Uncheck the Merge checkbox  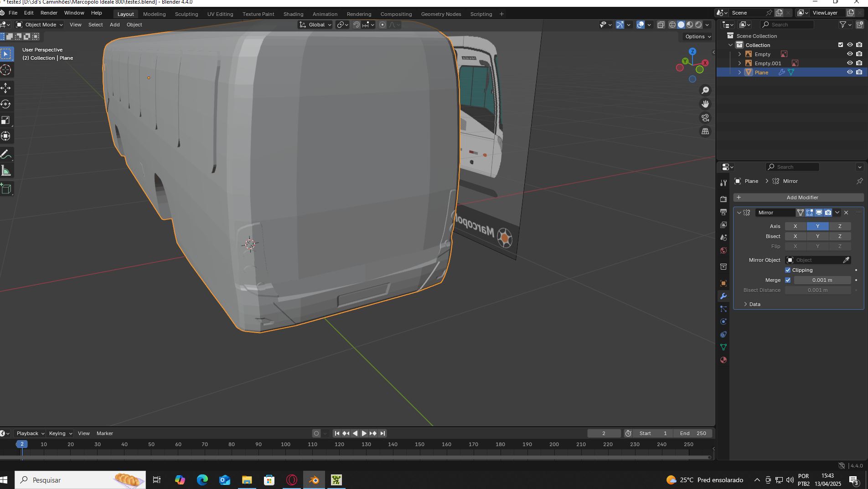788,280
